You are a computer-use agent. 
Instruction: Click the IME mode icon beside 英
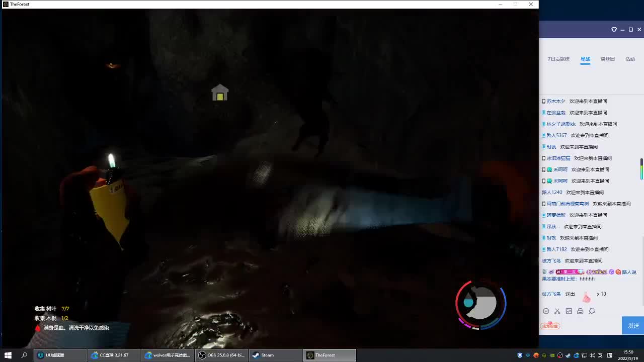pyautogui.click(x=610, y=355)
